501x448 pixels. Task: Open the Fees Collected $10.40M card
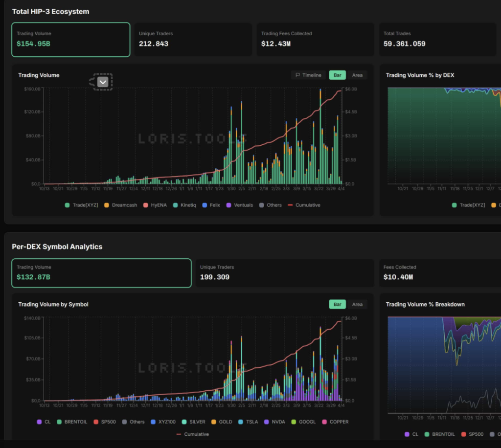(x=439, y=273)
